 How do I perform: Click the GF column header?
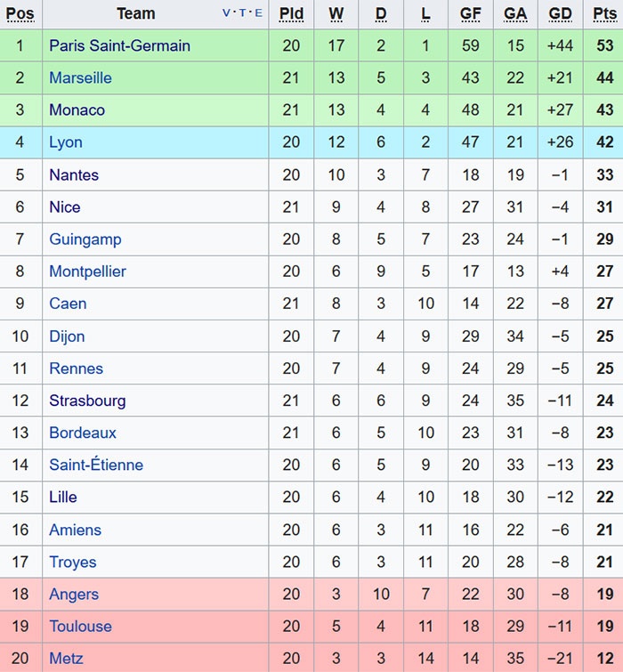471,13
